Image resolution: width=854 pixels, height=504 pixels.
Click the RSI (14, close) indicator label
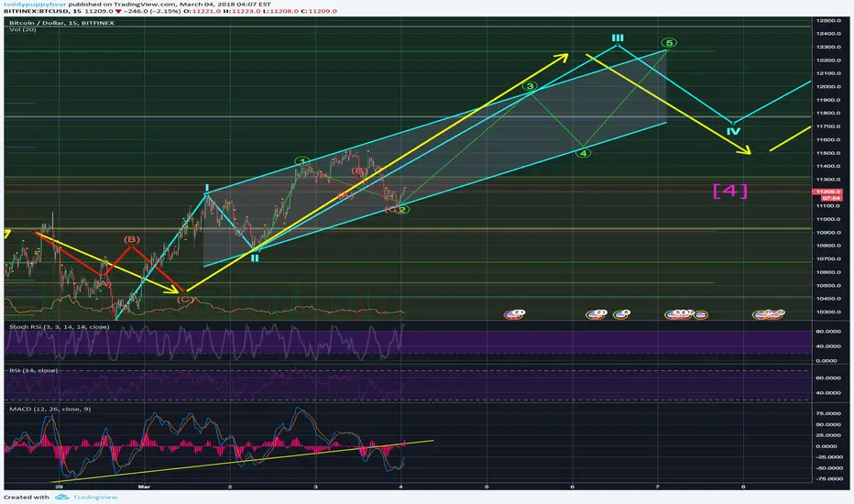33,370
